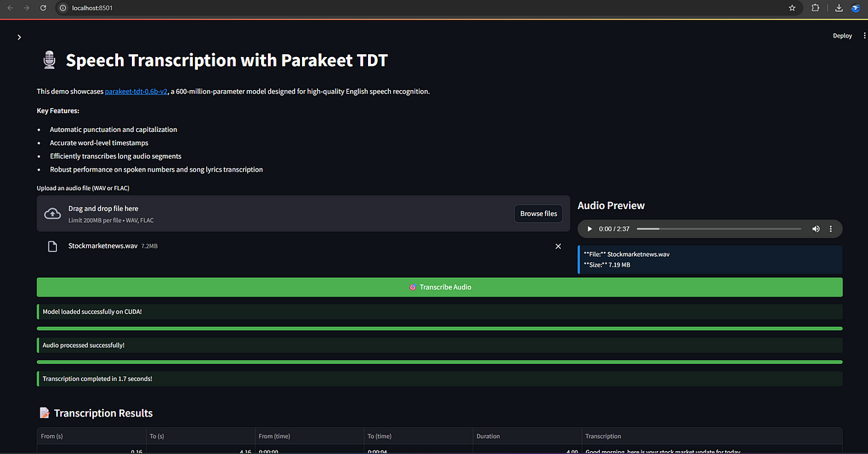
Task: Click 'Model loaded successfully on CUDA!' message
Action: pyautogui.click(x=440, y=312)
